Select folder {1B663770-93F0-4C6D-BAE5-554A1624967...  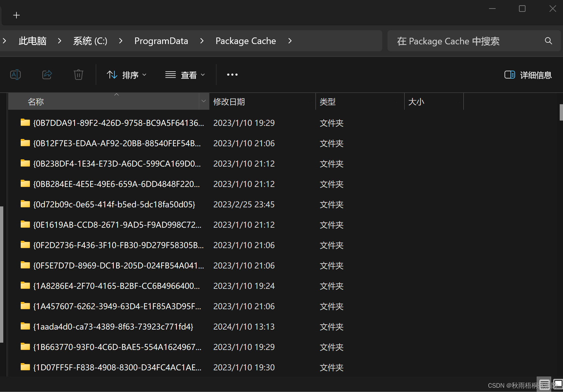117,347
